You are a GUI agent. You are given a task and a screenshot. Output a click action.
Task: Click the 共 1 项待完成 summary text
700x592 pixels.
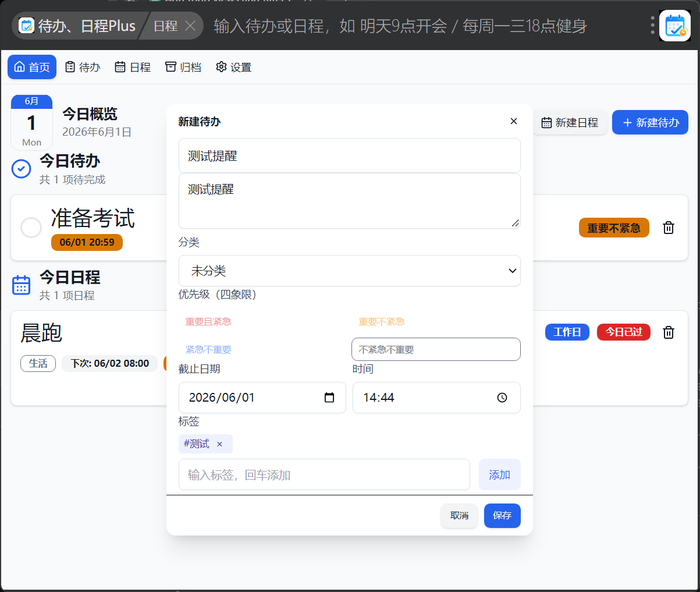coord(72,180)
